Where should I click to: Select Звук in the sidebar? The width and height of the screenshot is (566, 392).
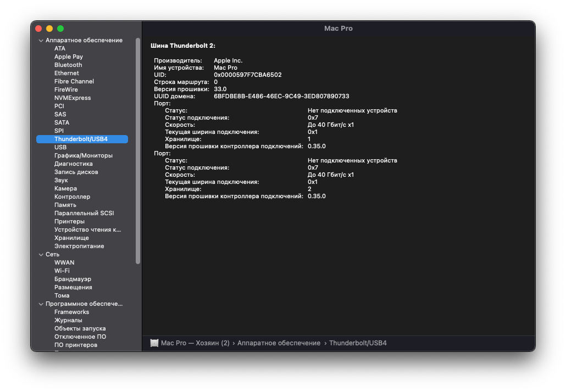(61, 180)
